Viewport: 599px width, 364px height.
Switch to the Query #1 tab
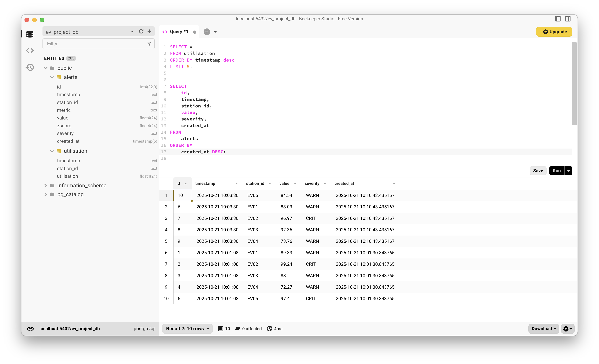[179, 32]
